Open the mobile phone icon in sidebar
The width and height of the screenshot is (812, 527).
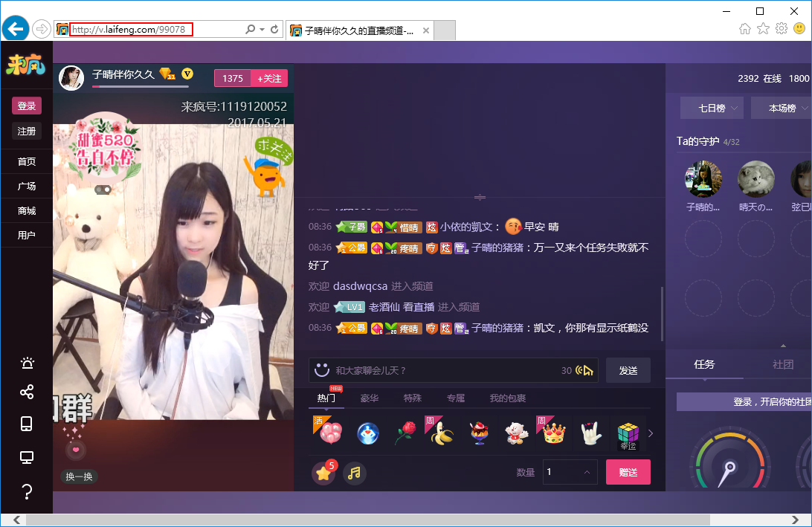27,424
